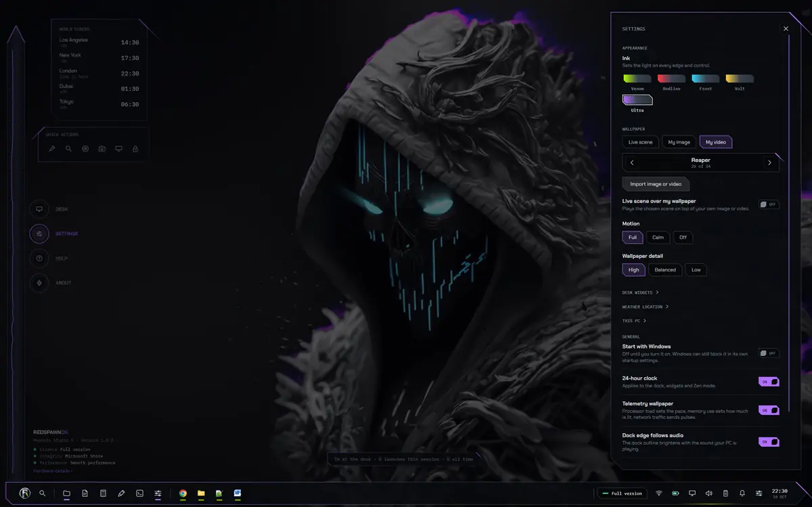Open notifications bell in the dock tray
812x507 pixels.
tap(742, 493)
